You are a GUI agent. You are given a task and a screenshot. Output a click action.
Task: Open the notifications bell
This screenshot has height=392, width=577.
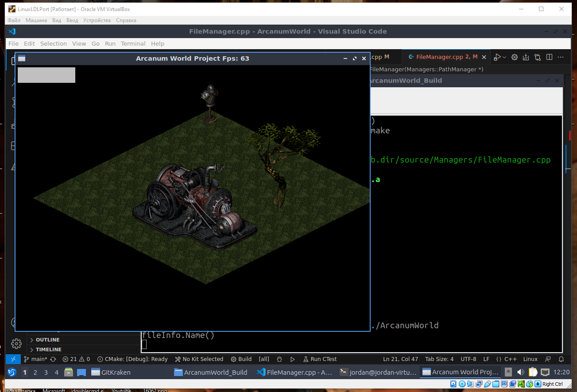[x=561, y=359]
